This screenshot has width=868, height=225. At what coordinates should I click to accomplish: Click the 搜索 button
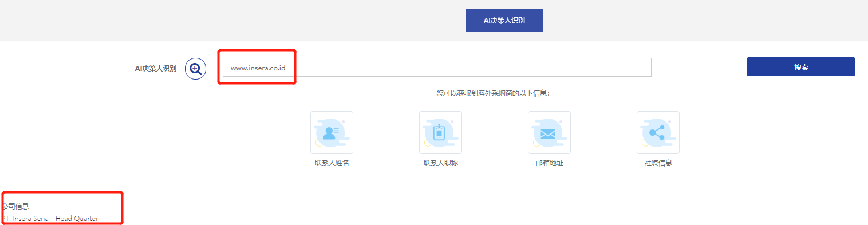coord(800,67)
